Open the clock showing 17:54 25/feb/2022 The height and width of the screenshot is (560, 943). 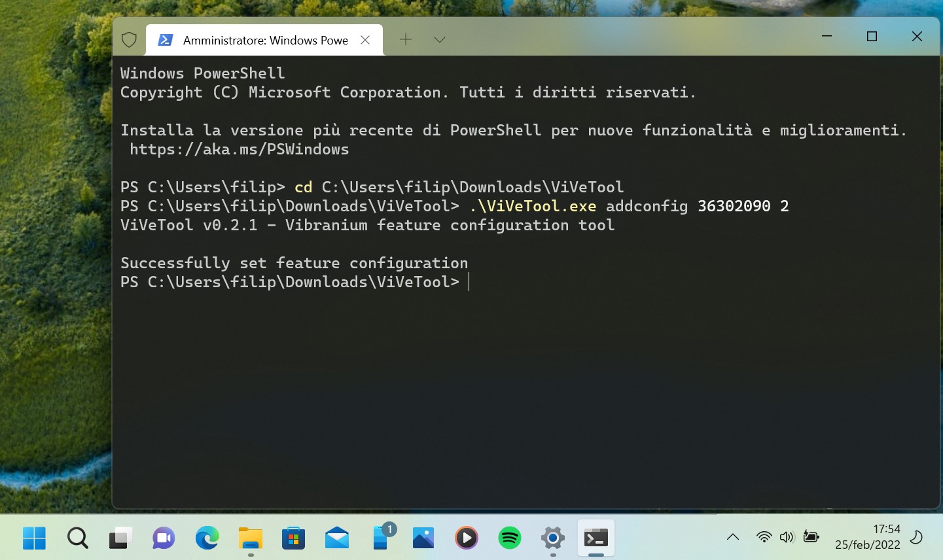(x=868, y=537)
